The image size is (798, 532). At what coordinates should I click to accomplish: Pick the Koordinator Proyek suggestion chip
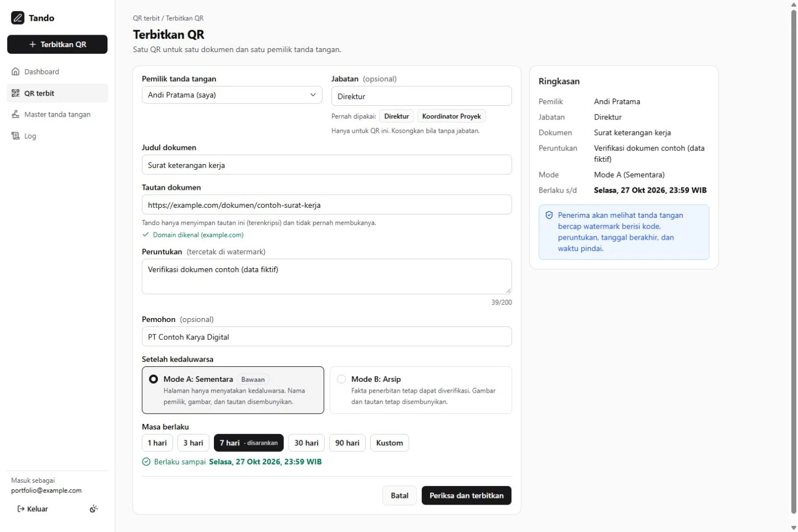point(451,116)
